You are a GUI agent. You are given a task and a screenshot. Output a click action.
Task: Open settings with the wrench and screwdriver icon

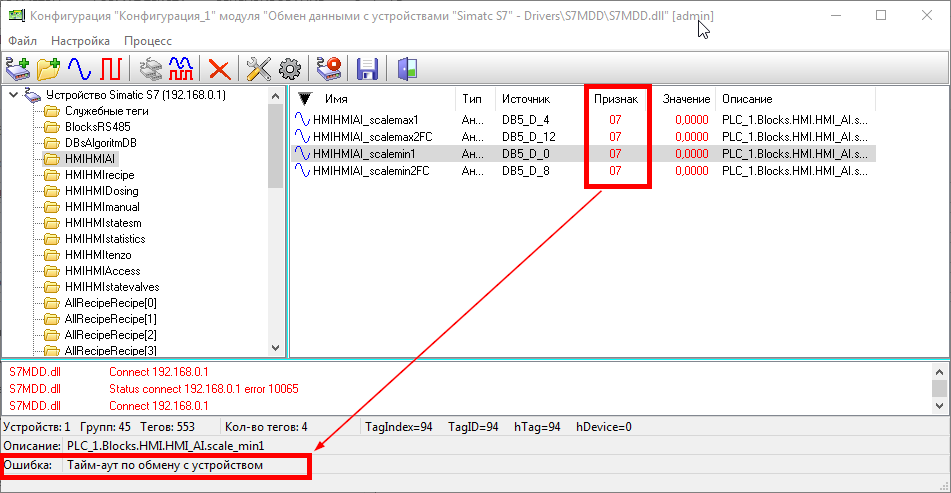click(x=259, y=69)
